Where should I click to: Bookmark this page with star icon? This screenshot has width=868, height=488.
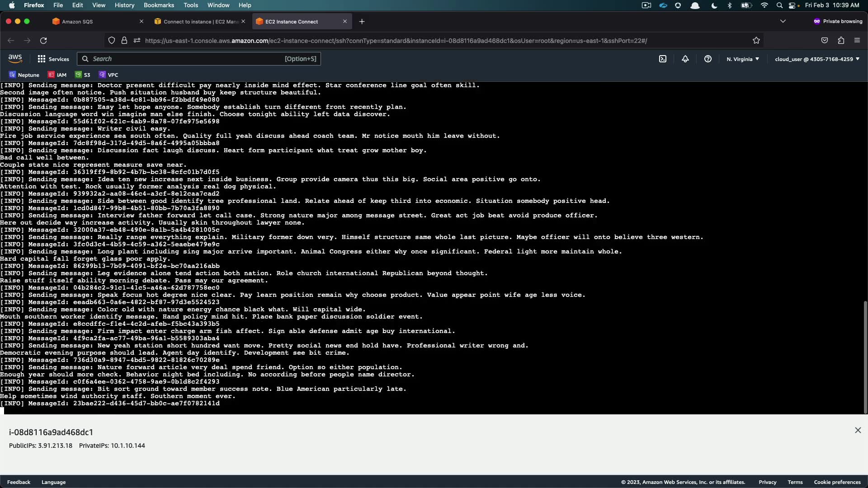click(x=756, y=41)
